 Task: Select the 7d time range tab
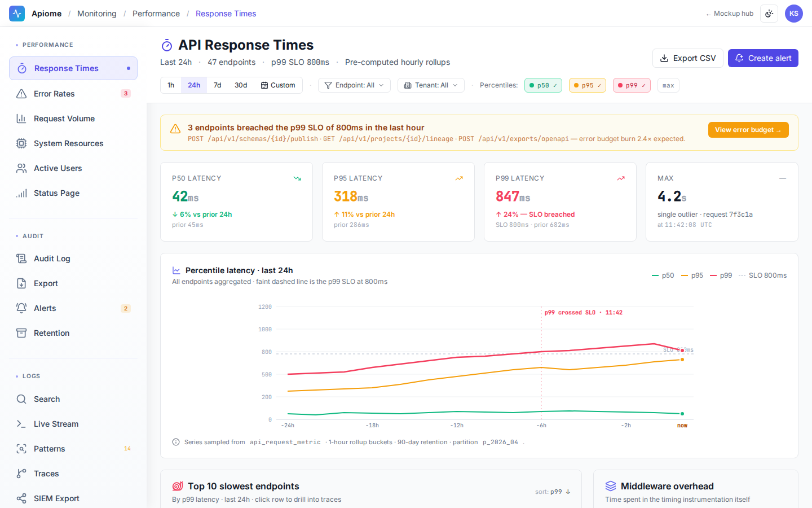[x=217, y=85]
